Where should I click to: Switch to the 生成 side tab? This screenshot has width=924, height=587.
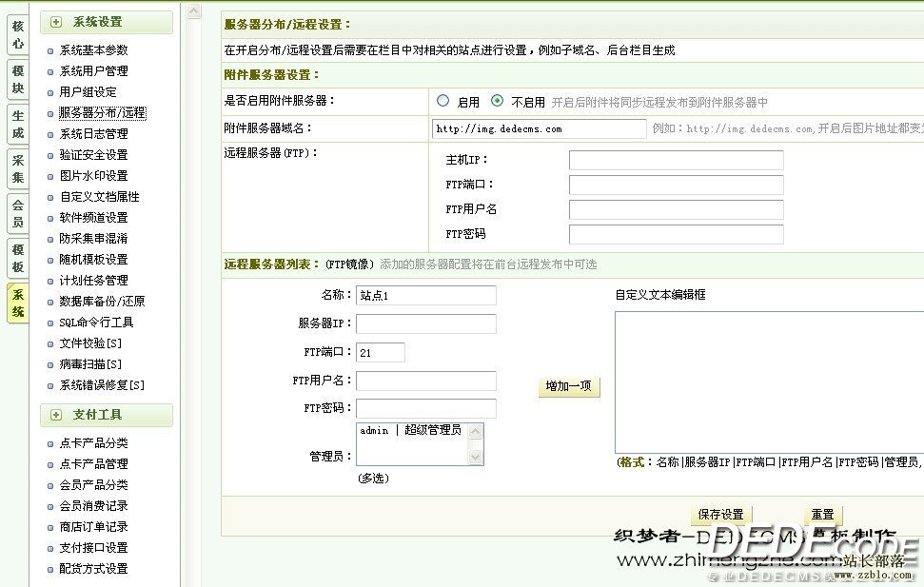18,125
